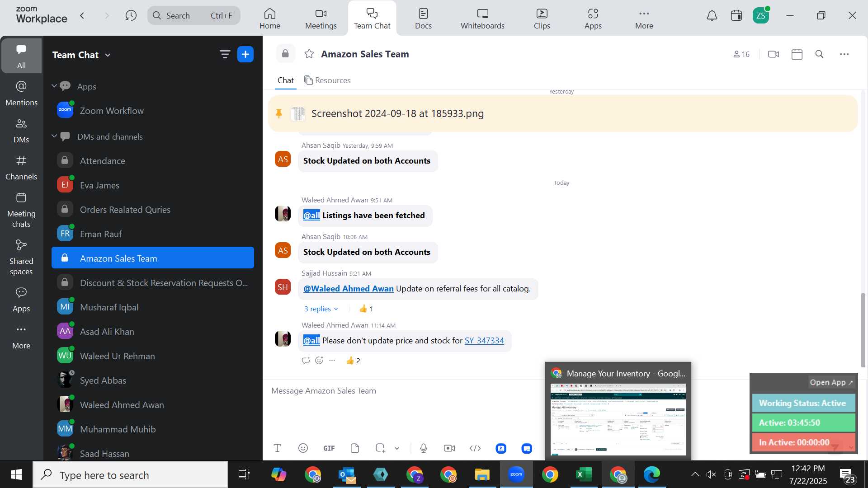The height and width of the screenshot is (488, 868).
Task: Go back with the left arrow
Action: [x=82, y=16]
